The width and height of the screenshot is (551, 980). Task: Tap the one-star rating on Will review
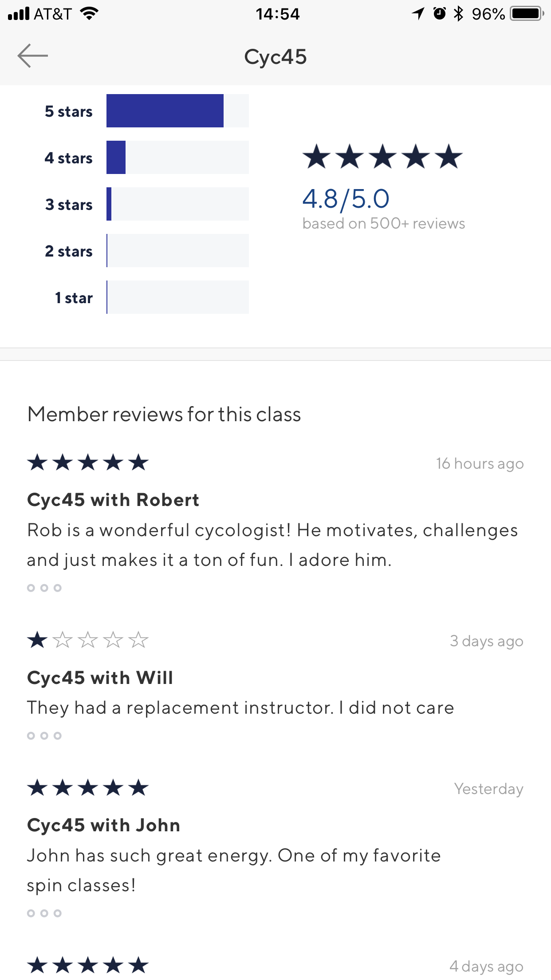click(88, 640)
